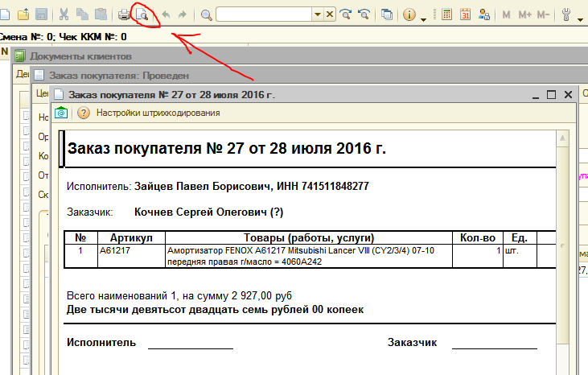Click the Undo arrow icon
Viewport: 588px width, 375px height.
coord(166,14)
